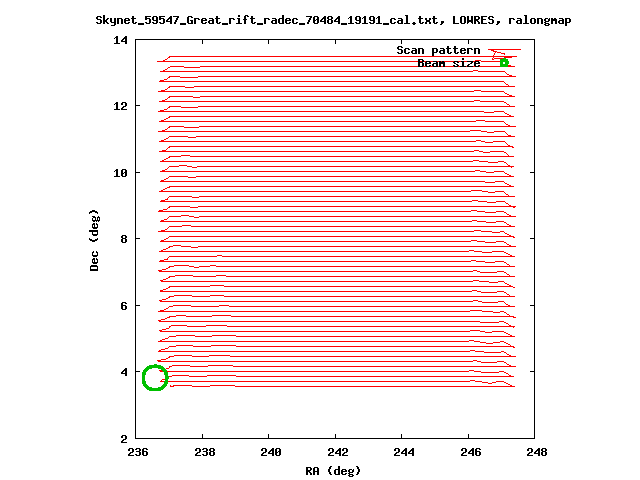The width and height of the screenshot is (640, 480).
Task: Click the 'RA (deg)' x-axis label
Action: click(333, 471)
